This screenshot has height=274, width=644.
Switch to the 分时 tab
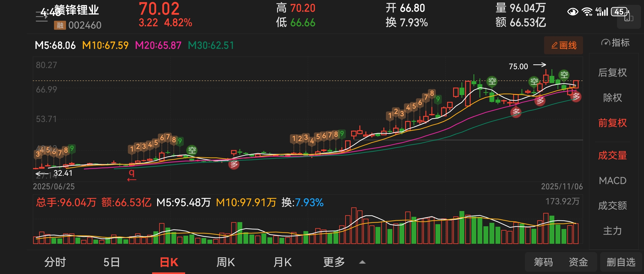tap(55, 262)
